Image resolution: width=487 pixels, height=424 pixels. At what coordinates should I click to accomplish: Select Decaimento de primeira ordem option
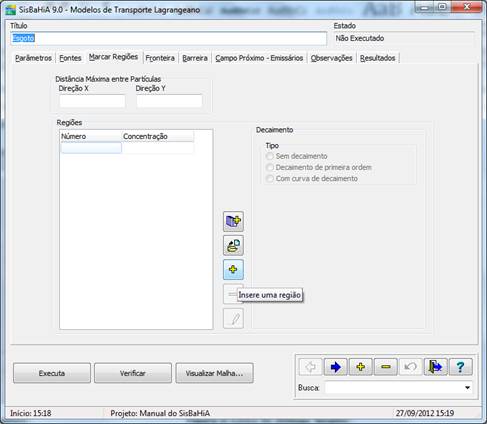click(x=270, y=167)
